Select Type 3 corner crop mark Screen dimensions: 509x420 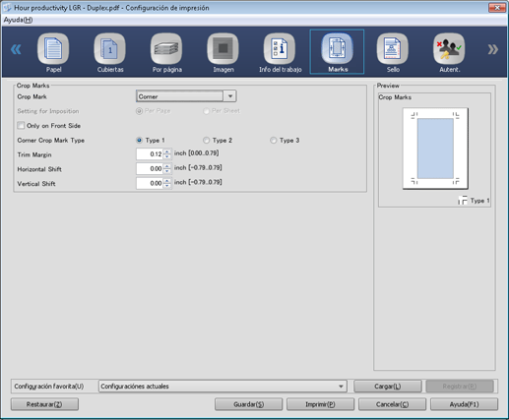[273, 141]
